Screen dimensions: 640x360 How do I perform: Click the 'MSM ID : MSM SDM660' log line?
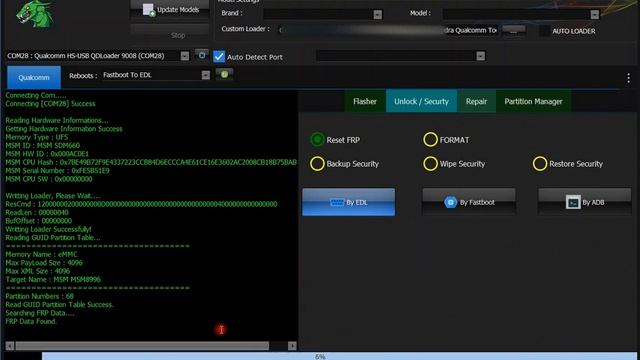pyautogui.click(x=42, y=145)
